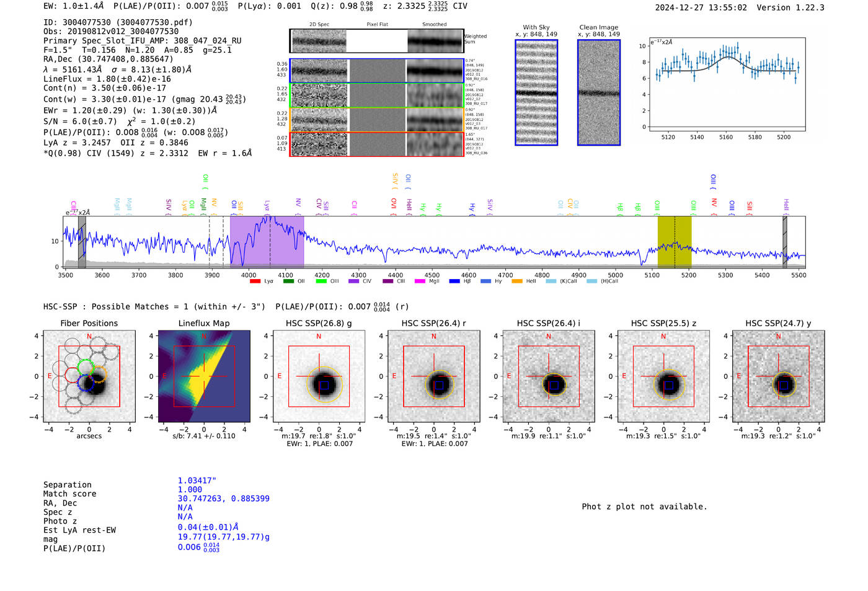Open the Fiber Positions image
The image size is (868, 591).
tap(89, 376)
